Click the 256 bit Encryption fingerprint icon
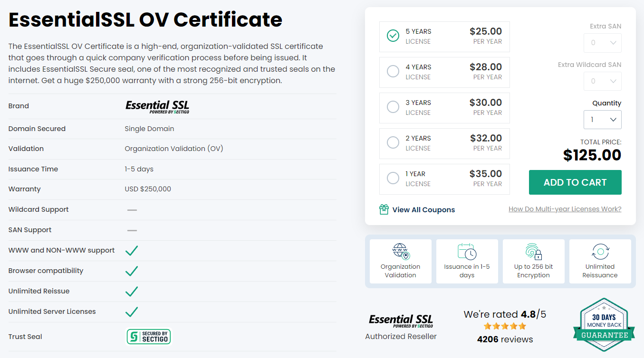 [x=533, y=251]
